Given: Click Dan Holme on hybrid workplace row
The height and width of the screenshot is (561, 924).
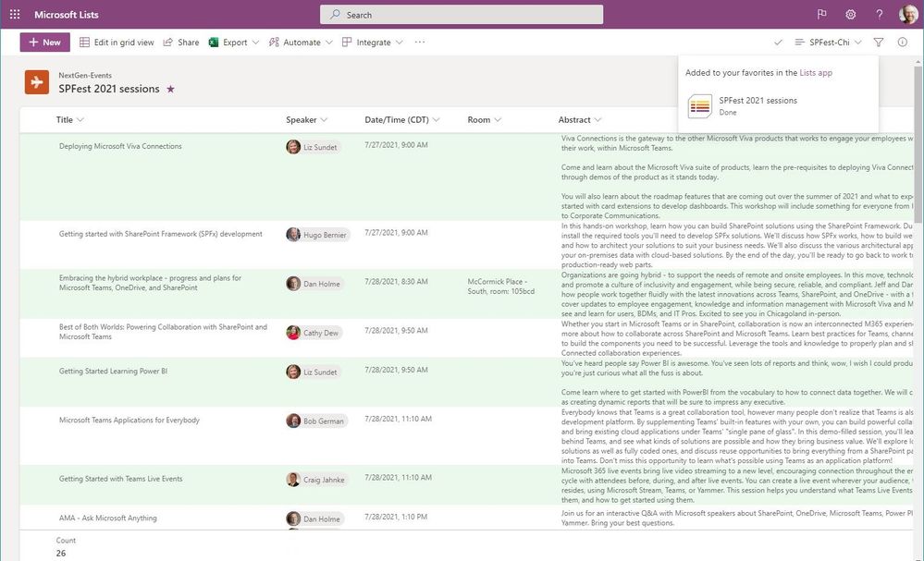Looking at the screenshot, I should coord(314,284).
